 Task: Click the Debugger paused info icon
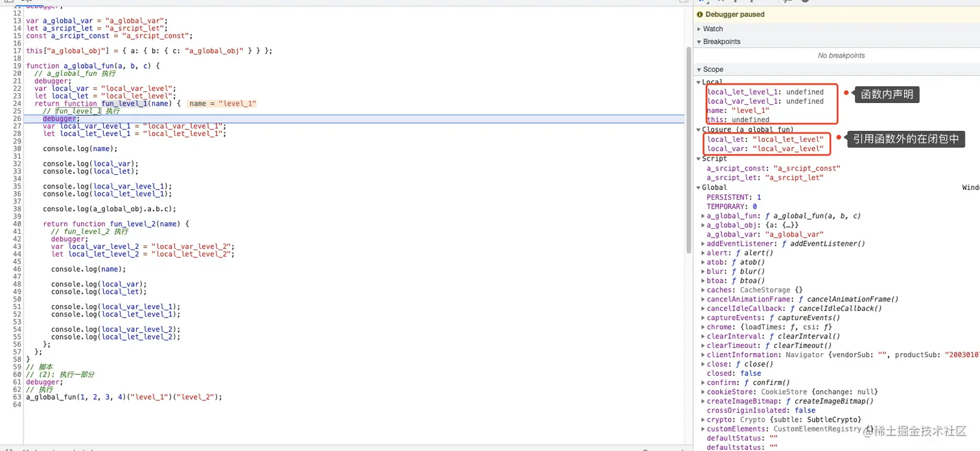pyautogui.click(x=699, y=14)
